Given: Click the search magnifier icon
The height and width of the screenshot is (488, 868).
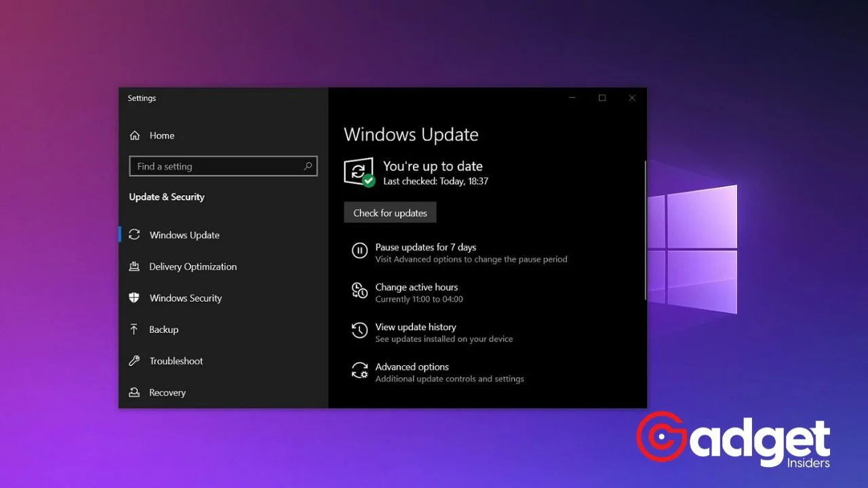Looking at the screenshot, I should point(308,166).
